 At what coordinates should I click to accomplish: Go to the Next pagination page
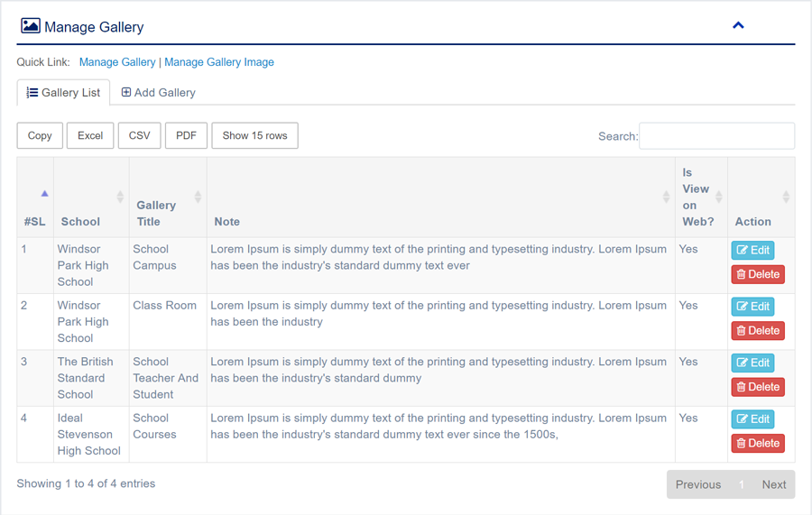(x=773, y=484)
